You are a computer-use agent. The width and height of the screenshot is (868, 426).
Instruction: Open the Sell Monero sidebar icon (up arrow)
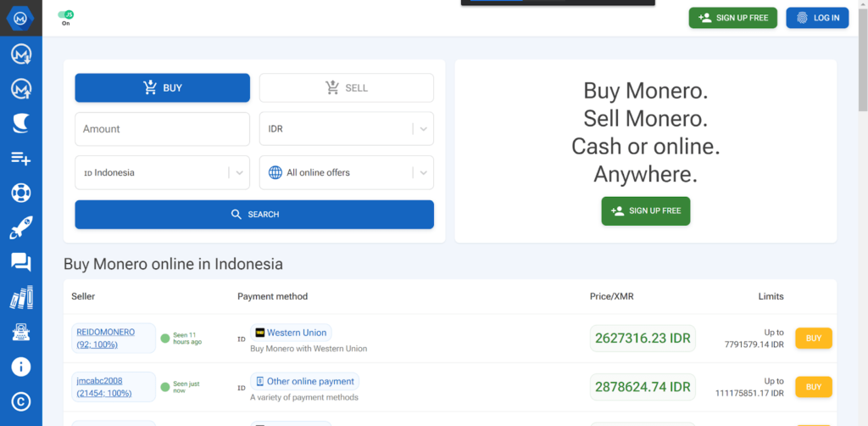pyautogui.click(x=21, y=88)
